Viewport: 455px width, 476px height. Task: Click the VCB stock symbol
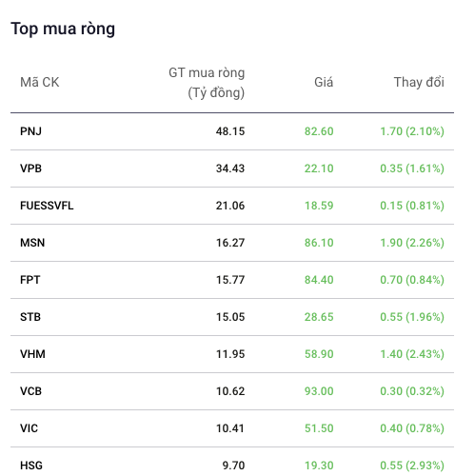coord(30,391)
